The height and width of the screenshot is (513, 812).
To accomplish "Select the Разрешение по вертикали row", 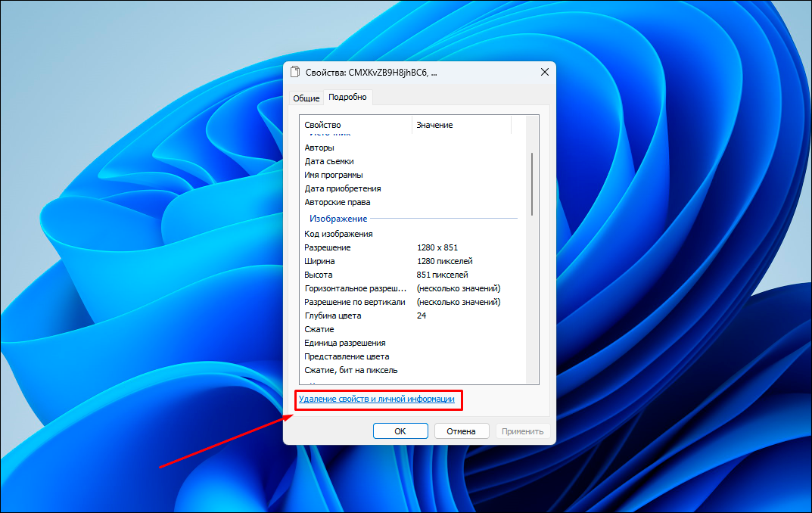I will point(412,302).
